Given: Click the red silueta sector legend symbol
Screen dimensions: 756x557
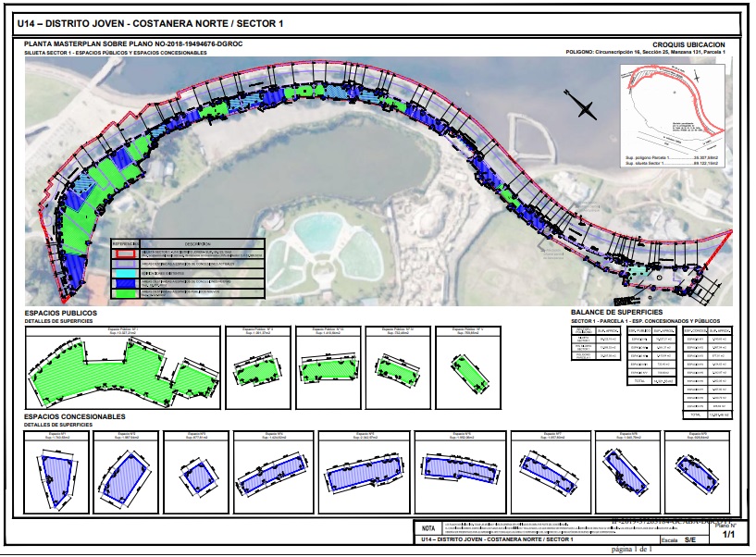Looking at the screenshot, I should pyautogui.click(x=125, y=254).
